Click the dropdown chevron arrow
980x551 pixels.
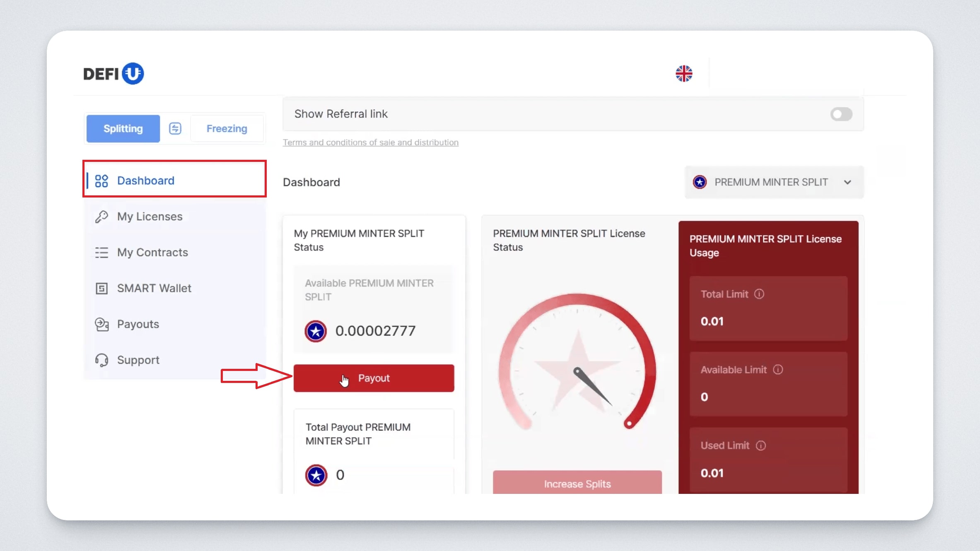(847, 182)
